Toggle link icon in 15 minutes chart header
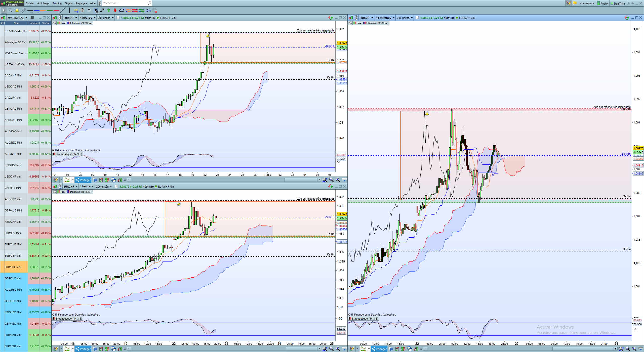 [356, 18]
